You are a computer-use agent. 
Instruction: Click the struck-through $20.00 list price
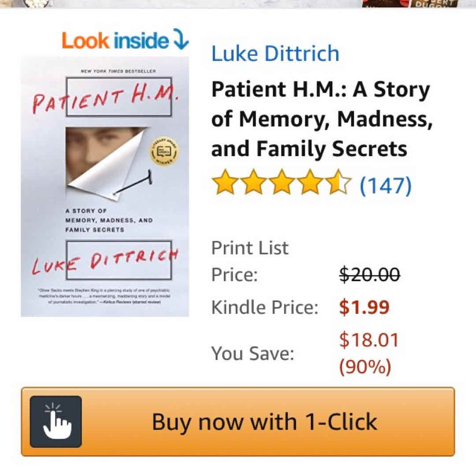[369, 275]
